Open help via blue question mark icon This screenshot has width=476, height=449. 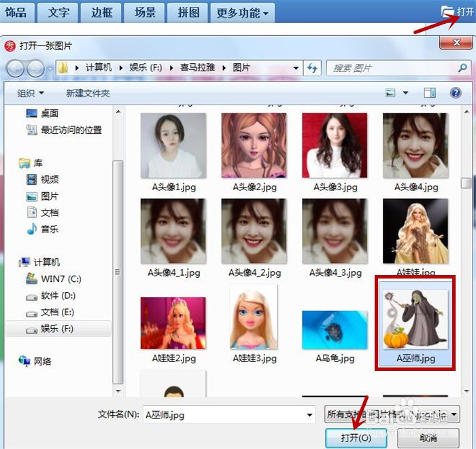pos(456,93)
